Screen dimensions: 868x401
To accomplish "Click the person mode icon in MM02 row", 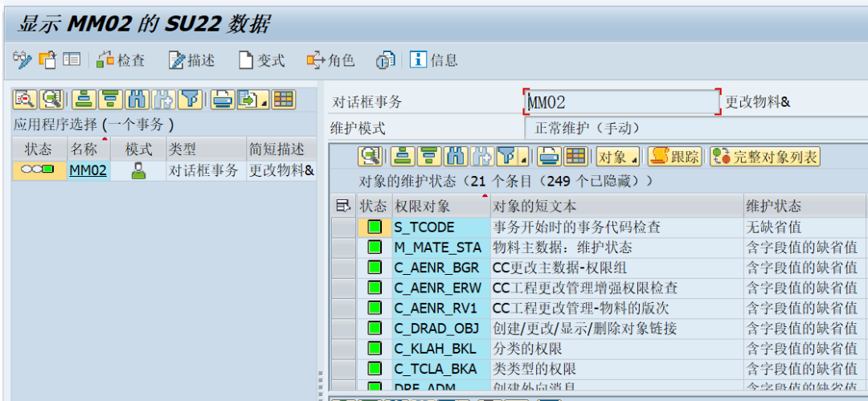I will point(138,170).
